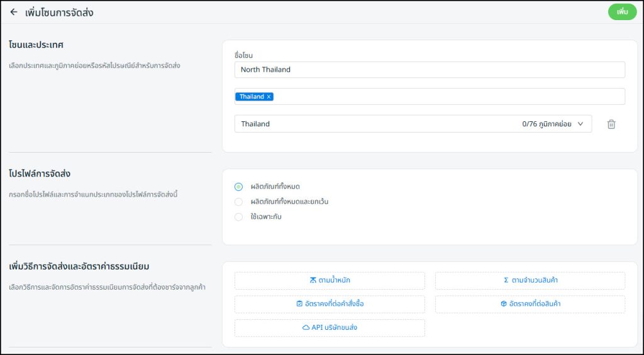Select ผลิตภัณฑ์ทั้งหมดและยกเว้น radio option

point(238,202)
